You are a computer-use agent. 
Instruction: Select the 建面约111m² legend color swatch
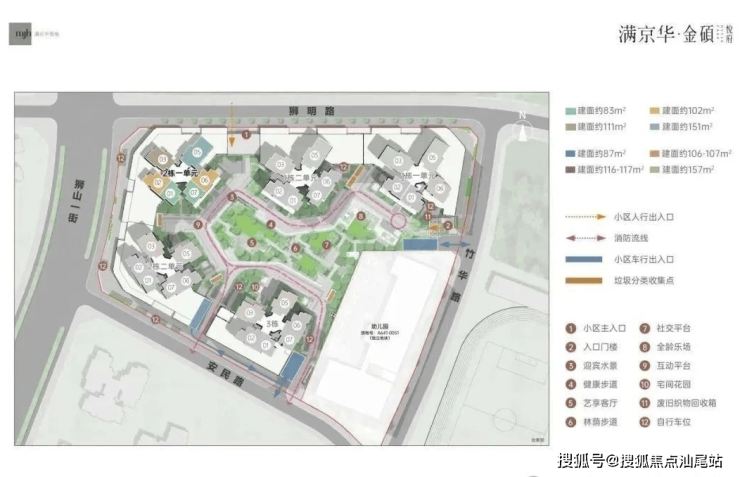point(570,127)
